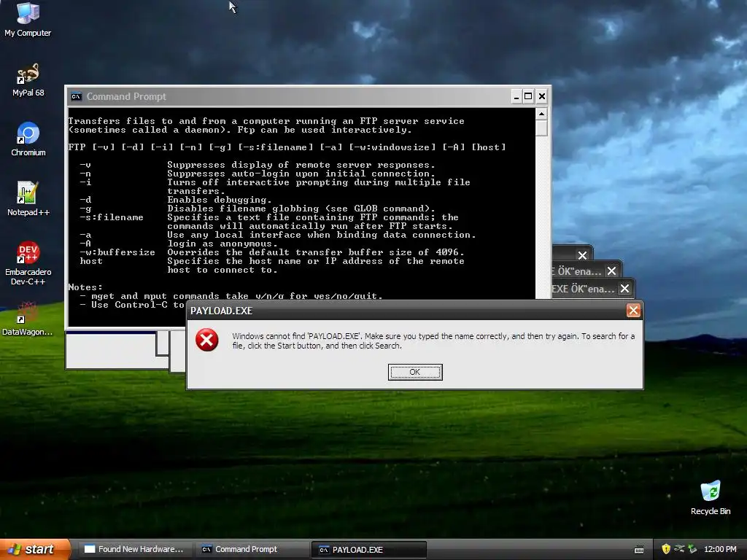Click the Command Prompt window title text
Screen dimensions: 747x560
(x=126, y=97)
